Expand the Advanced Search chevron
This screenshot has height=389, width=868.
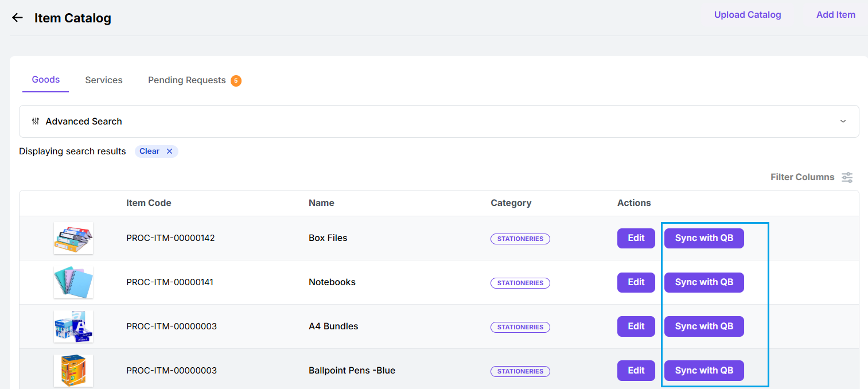click(x=843, y=121)
